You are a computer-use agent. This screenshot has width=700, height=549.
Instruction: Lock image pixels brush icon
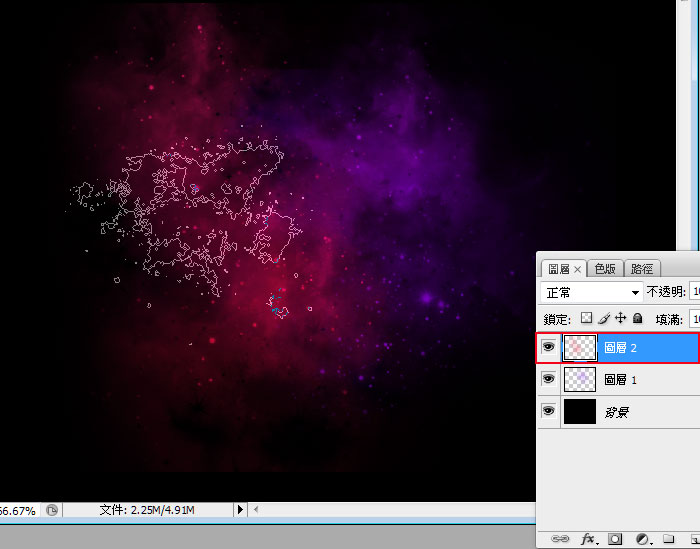(x=604, y=318)
